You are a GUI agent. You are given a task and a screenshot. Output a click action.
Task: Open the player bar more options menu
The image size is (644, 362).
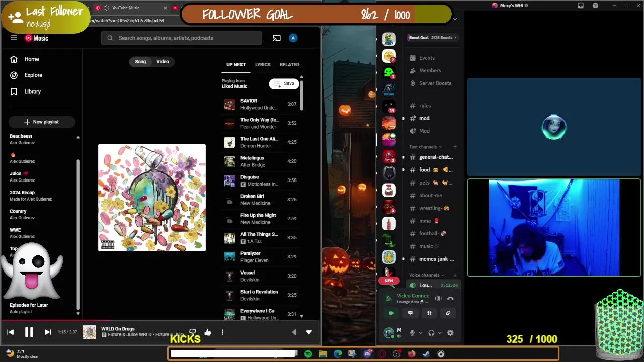[x=222, y=332]
